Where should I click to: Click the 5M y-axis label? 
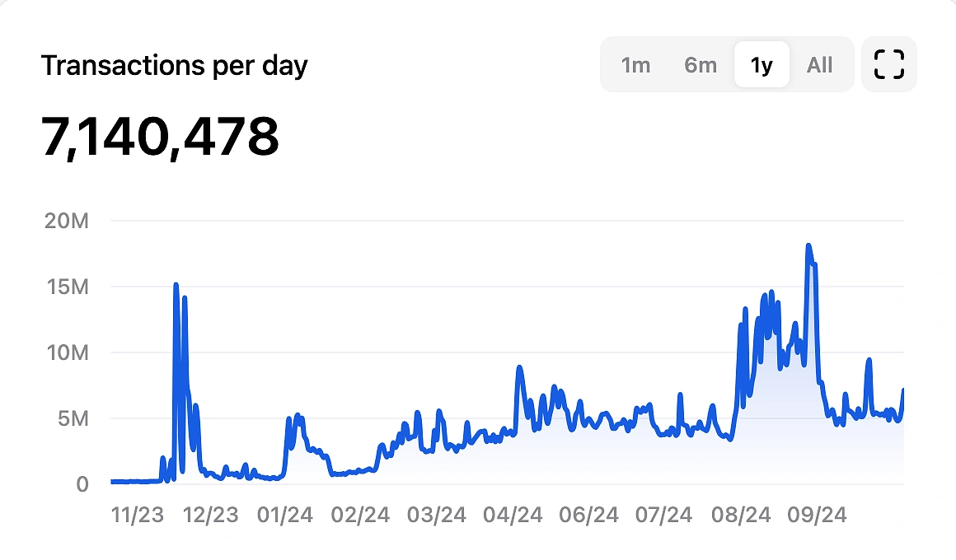[71, 419]
